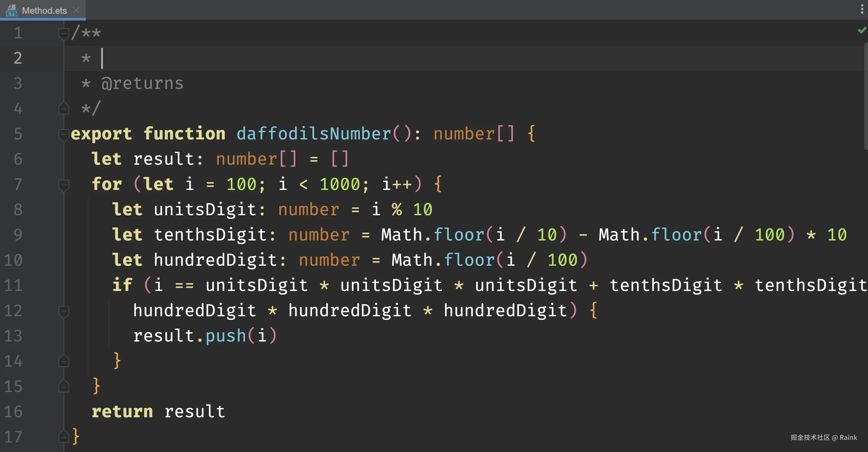868x452 pixels.
Task: Click the line number 16 in the gutter
Action: click(x=13, y=412)
